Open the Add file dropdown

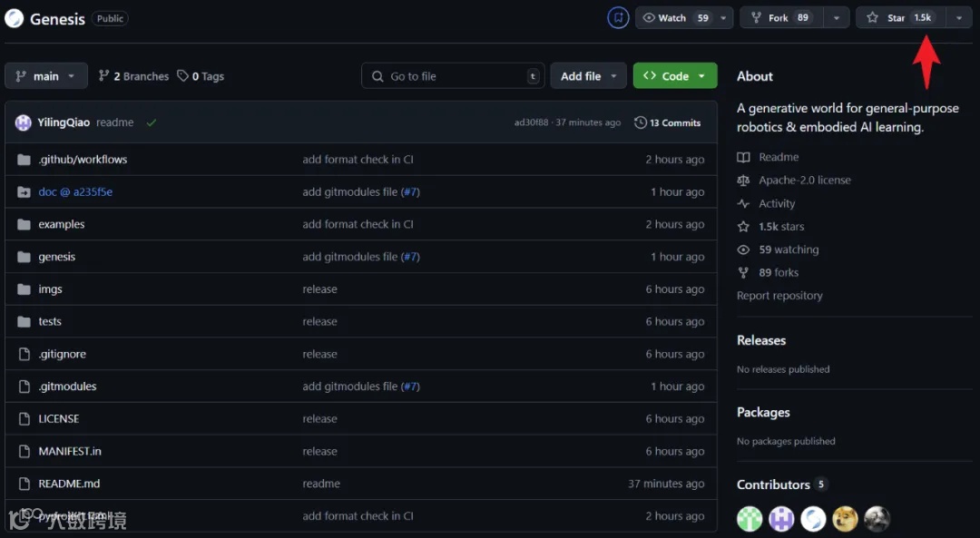pos(588,76)
